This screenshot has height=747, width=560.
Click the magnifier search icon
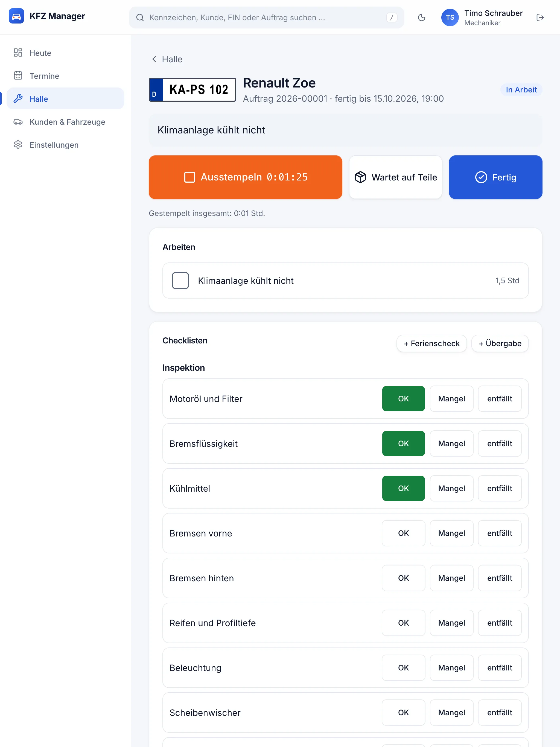[x=140, y=17]
